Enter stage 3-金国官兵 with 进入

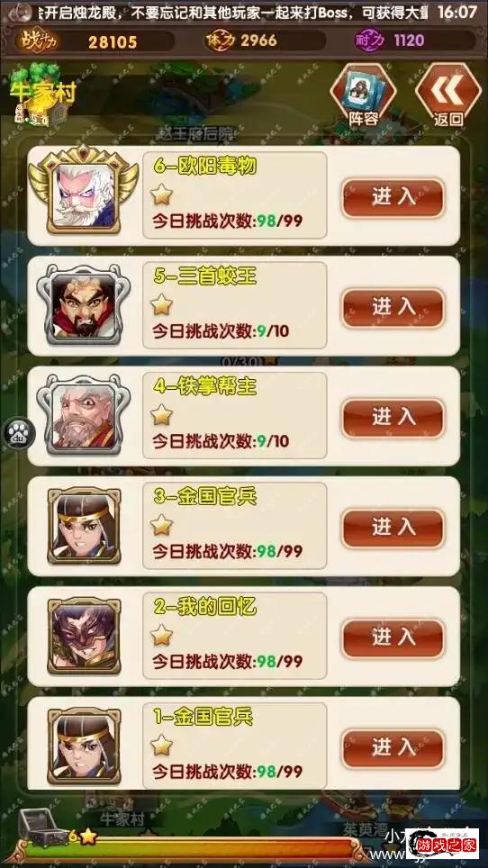[x=393, y=528]
